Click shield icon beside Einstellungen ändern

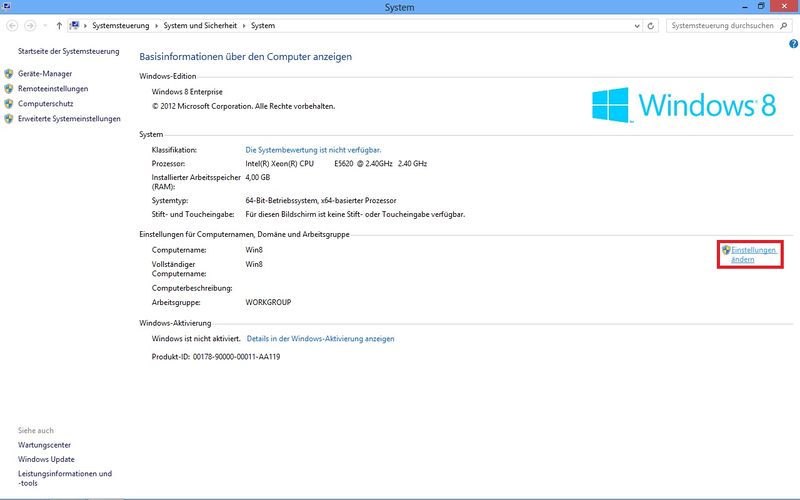tap(726, 250)
